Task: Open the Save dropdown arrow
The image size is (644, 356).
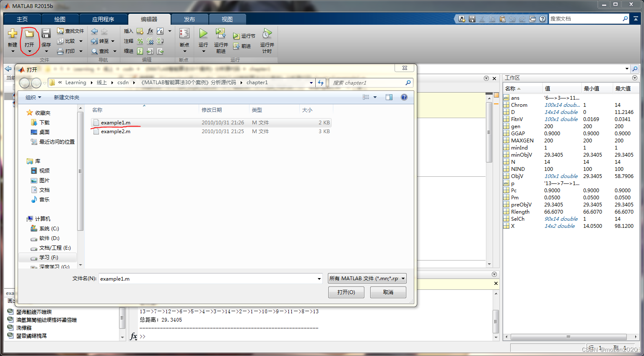Action: coord(46,51)
